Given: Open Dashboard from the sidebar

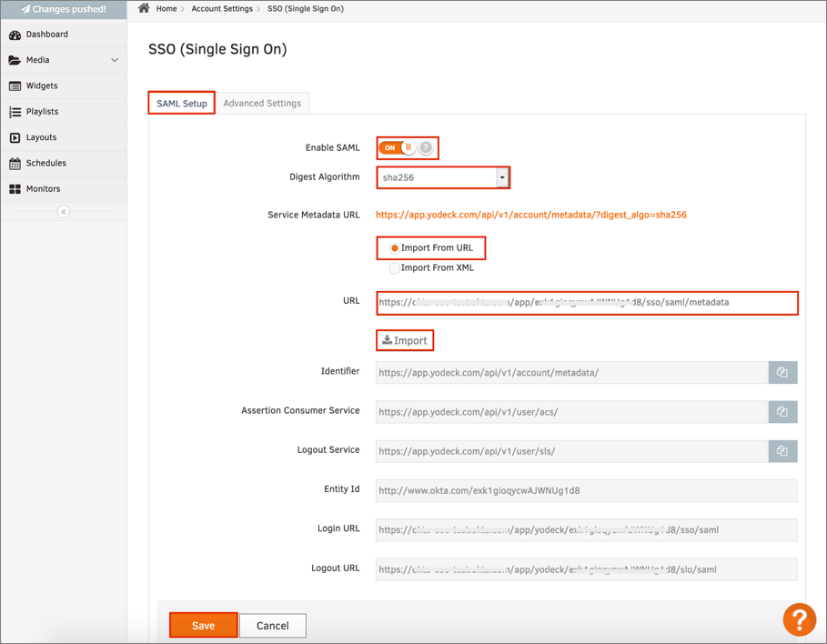Looking at the screenshot, I should [46, 35].
